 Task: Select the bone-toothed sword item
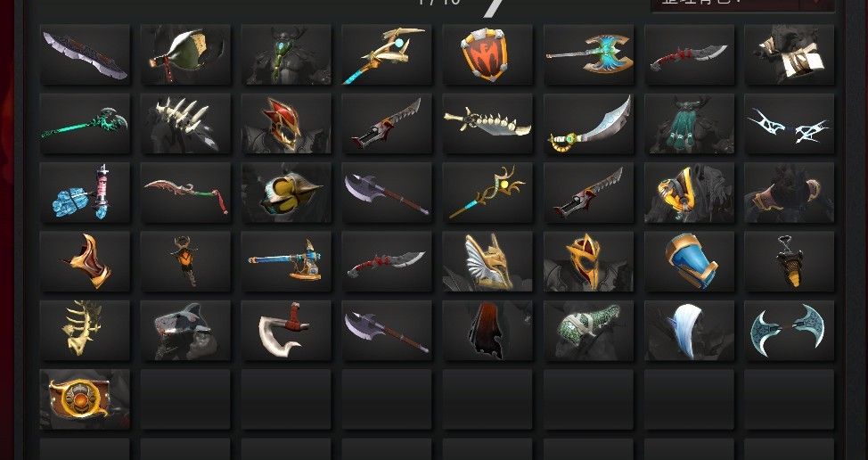487,123
